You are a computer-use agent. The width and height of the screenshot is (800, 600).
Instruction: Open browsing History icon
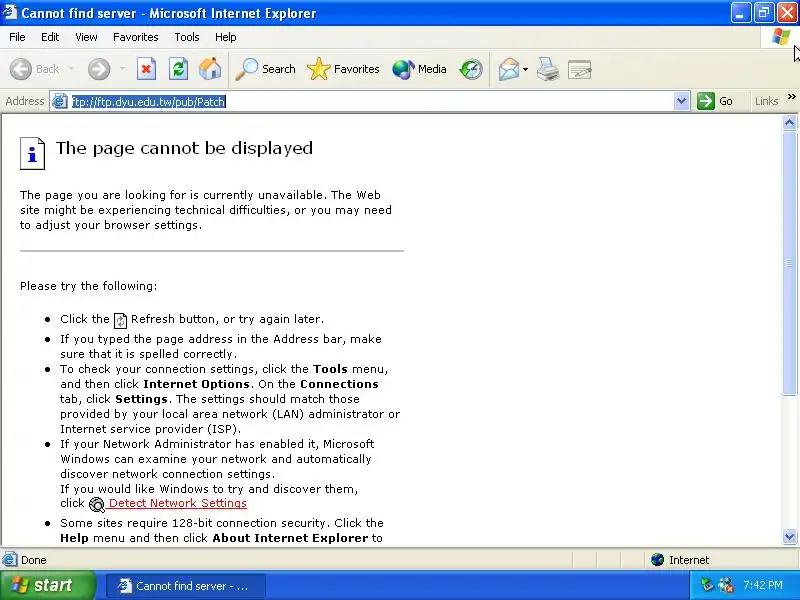click(470, 69)
